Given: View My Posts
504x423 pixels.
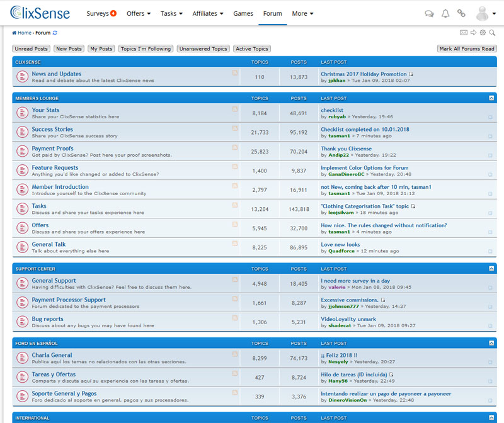Looking at the screenshot, I should coord(101,49).
